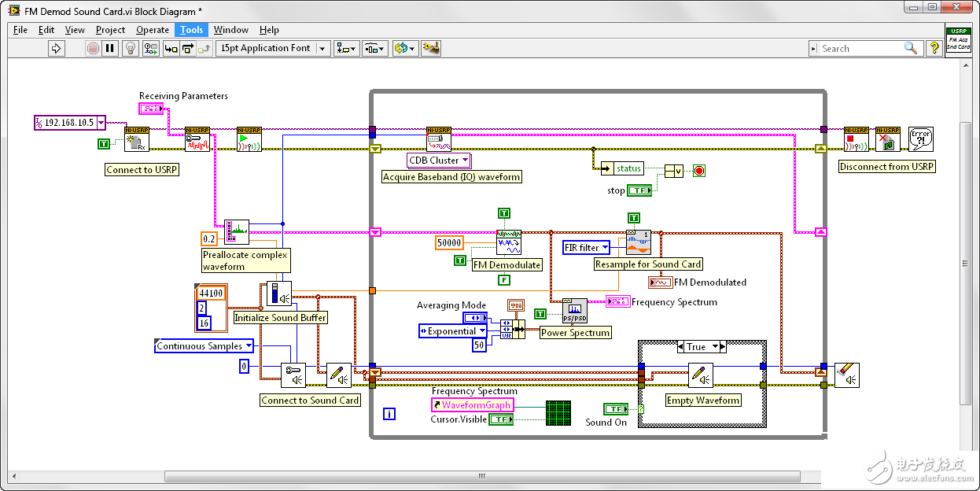Viewport: 980px width, 491px height.
Task: Open the CDB Cluster dropdown
Action: [439, 161]
